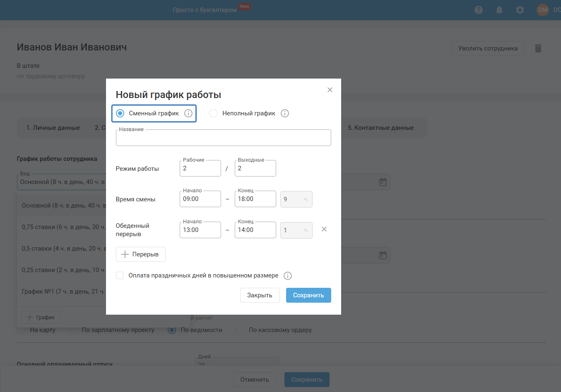Choose 0,75 ставки option from list

(x=63, y=227)
